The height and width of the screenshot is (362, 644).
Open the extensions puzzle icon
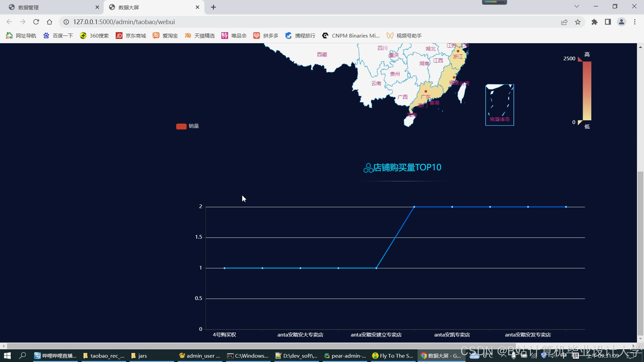(x=594, y=22)
